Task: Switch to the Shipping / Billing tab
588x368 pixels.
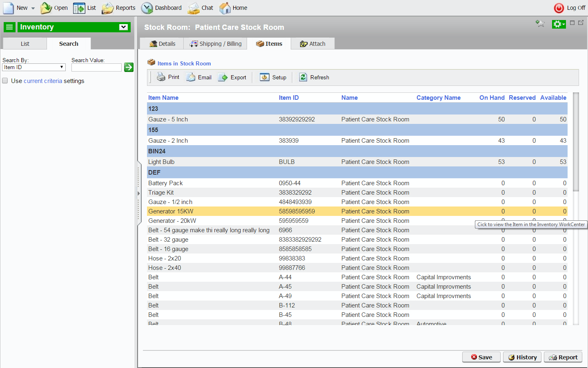Action: coord(216,44)
